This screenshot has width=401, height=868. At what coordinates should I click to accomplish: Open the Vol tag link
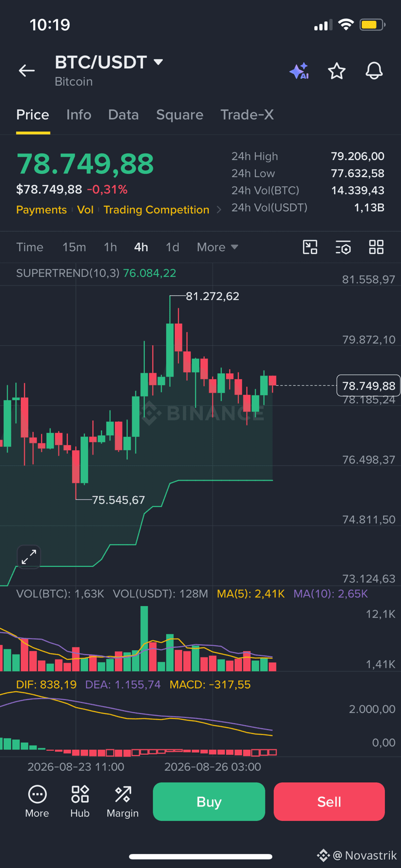pyautogui.click(x=85, y=210)
